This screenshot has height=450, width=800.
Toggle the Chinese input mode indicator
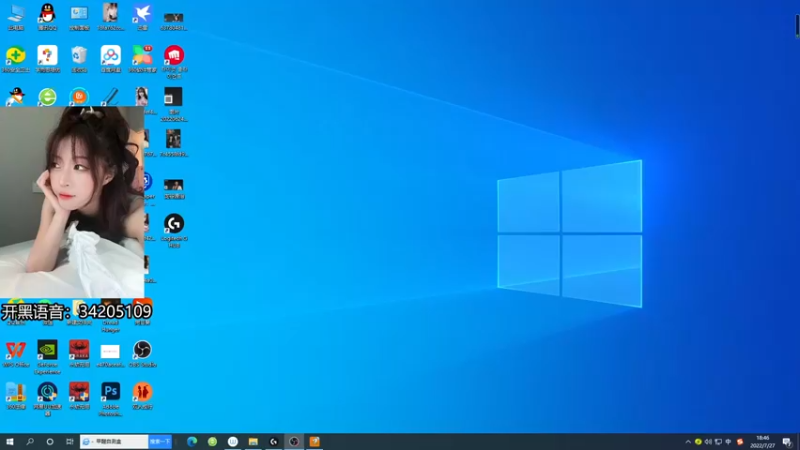click(729, 442)
